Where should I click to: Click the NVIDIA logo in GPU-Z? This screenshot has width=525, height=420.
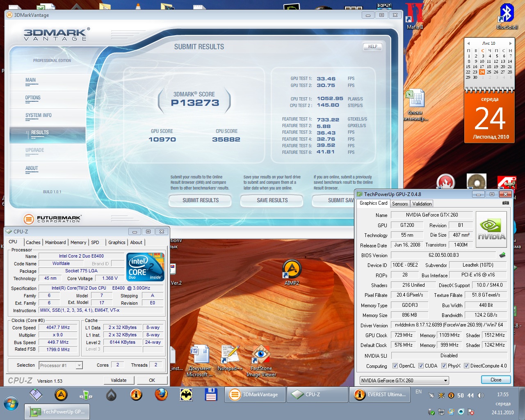(491, 230)
